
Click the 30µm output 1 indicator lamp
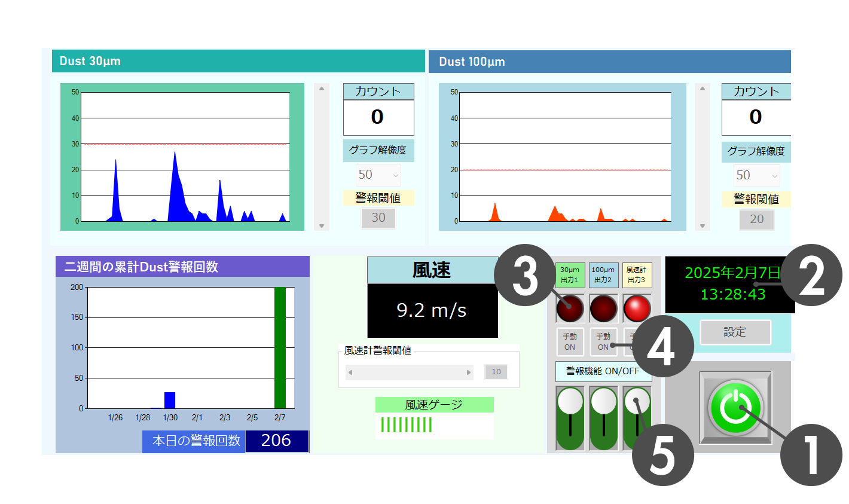570,308
